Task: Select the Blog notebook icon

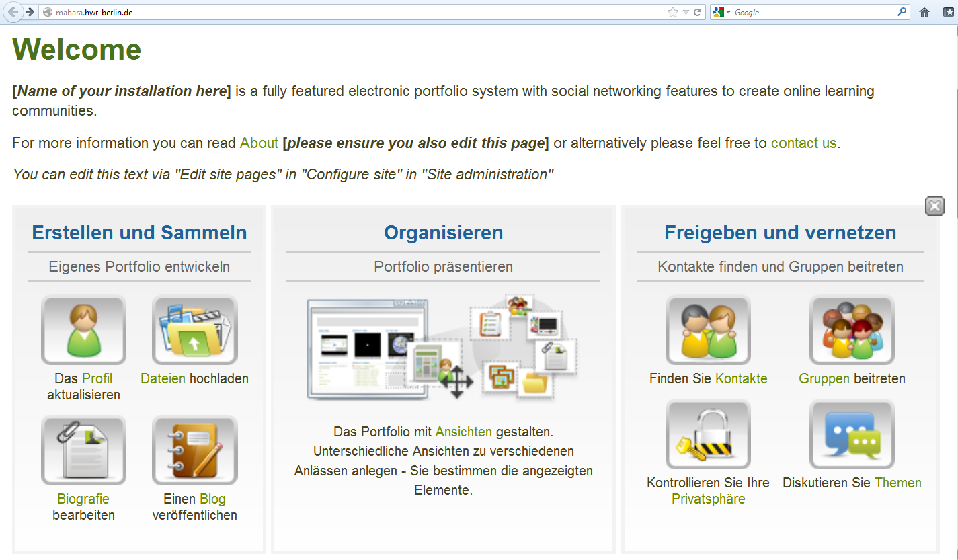Action: pyautogui.click(x=194, y=450)
